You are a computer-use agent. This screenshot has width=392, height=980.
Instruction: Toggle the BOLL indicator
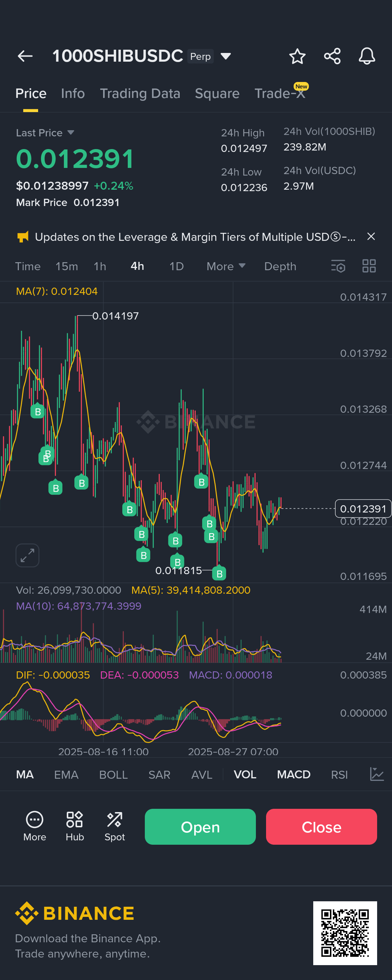(113, 775)
